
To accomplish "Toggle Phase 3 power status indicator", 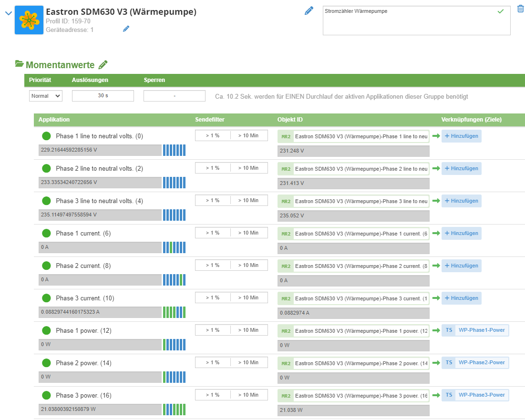I will [47, 395].
